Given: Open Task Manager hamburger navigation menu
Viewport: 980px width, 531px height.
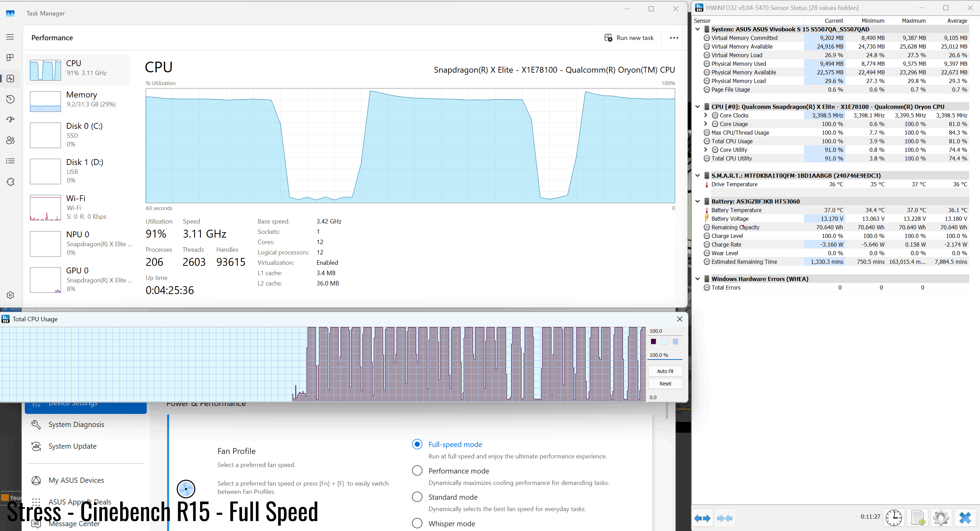Looking at the screenshot, I should (x=10, y=37).
